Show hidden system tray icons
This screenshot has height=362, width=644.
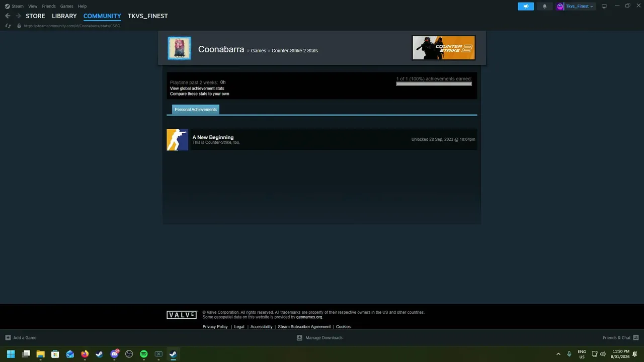coord(558,354)
